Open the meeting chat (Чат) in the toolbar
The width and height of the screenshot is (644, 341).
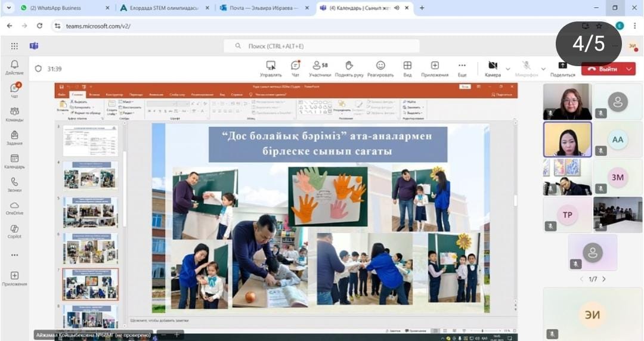coord(295,68)
